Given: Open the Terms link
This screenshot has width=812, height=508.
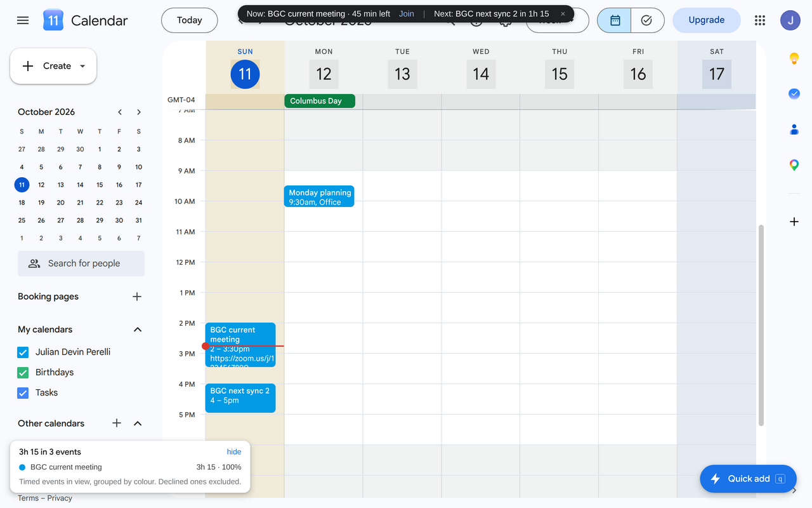Looking at the screenshot, I should [x=28, y=498].
